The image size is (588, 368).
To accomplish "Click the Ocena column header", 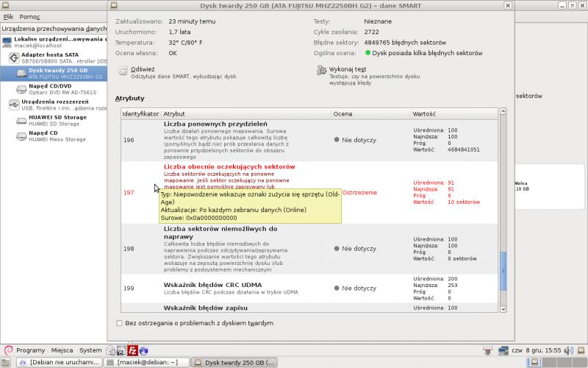I will 343,114.
